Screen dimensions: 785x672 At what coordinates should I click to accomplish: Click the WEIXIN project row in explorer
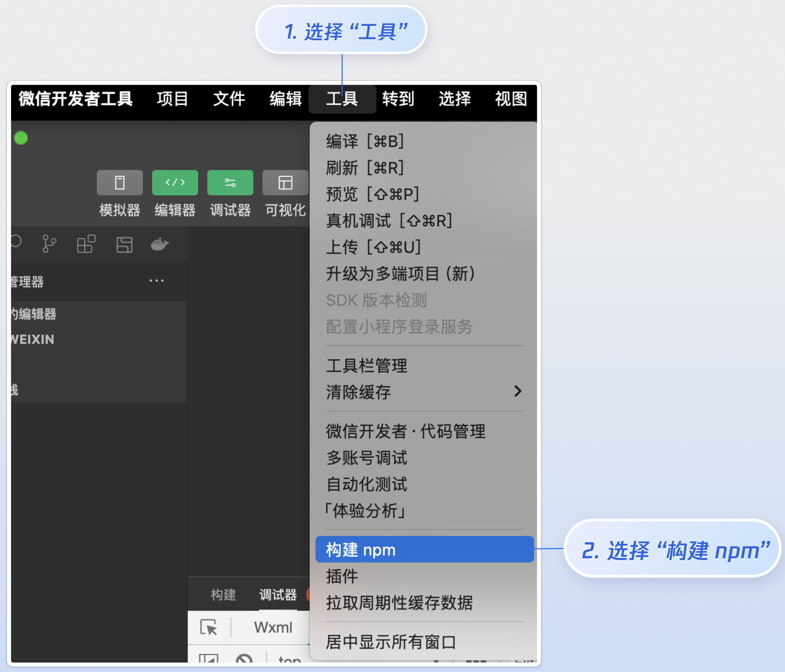tap(99, 339)
